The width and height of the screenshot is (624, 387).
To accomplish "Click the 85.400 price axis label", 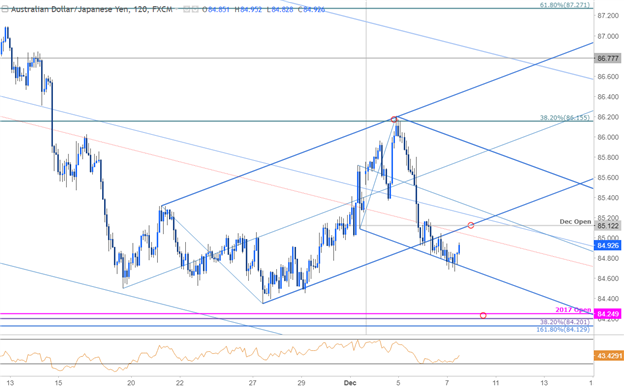I will 608,198.
